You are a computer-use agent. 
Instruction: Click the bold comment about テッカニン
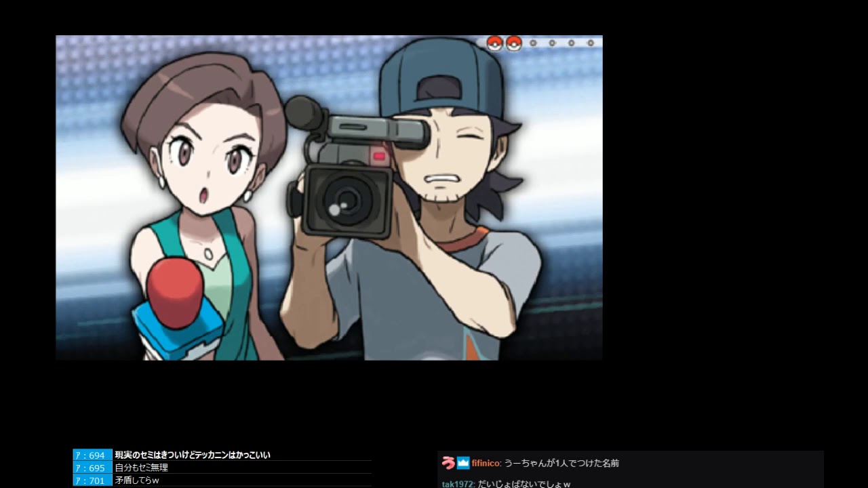click(193, 455)
